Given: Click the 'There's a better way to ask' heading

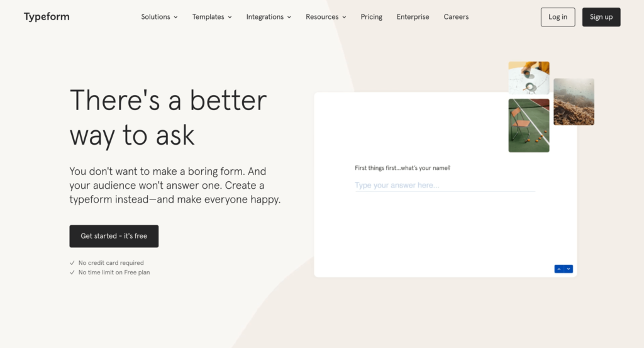Looking at the screenshot, I should click(168, 118).
